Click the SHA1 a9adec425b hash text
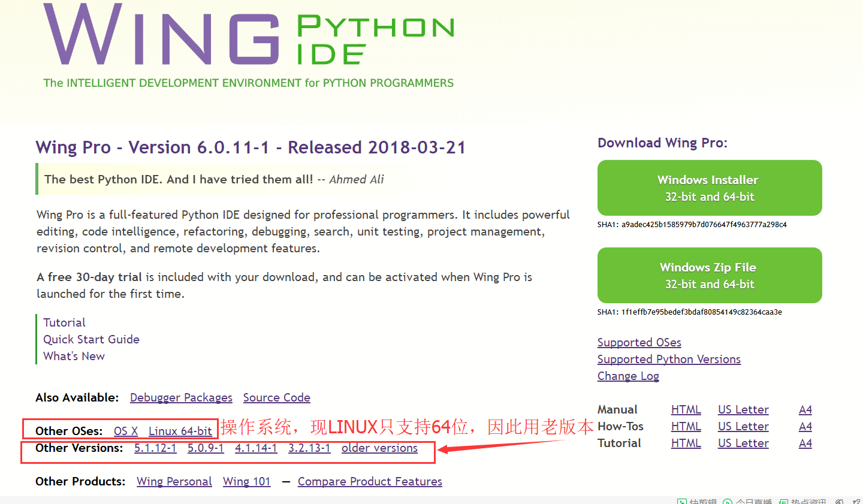Screen dimensions: 863x504 [692, 225]
